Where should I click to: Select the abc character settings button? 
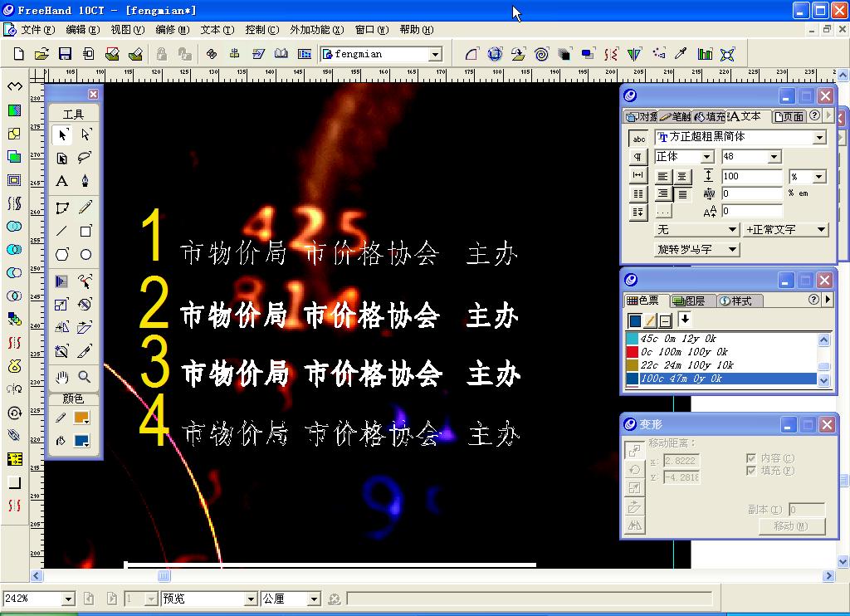click(638, 139)
